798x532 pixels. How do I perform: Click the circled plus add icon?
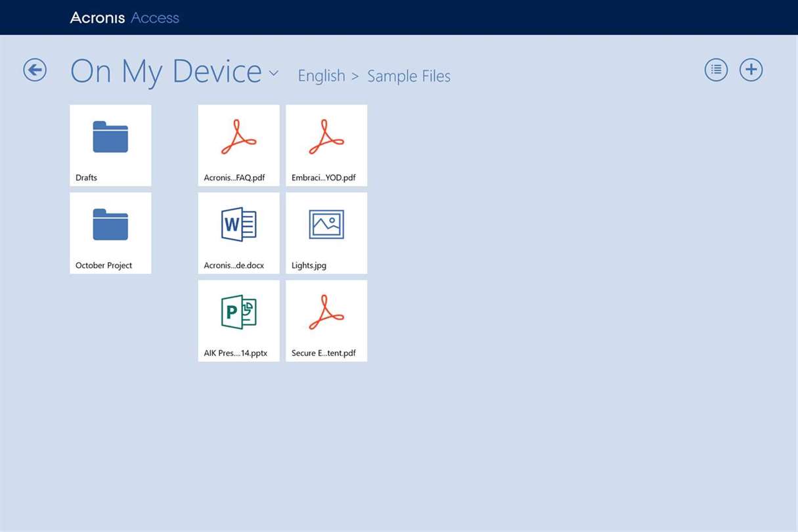751,70
